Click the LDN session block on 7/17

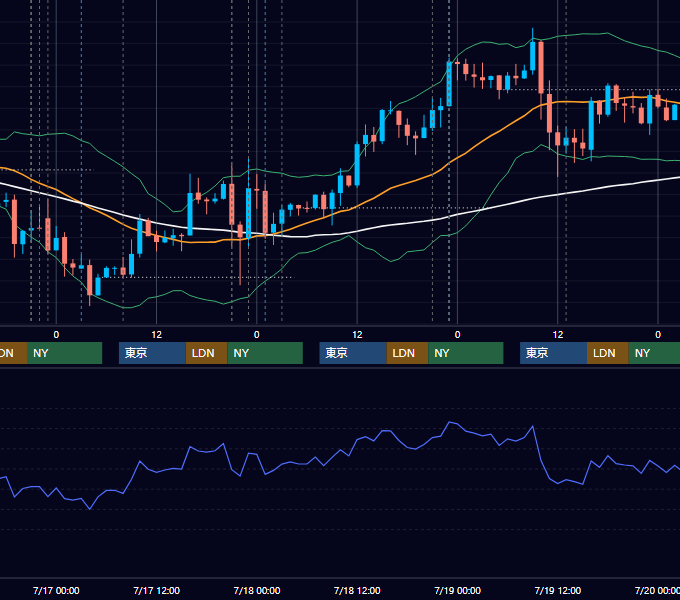pyautogui.click(x=206, y=353)
